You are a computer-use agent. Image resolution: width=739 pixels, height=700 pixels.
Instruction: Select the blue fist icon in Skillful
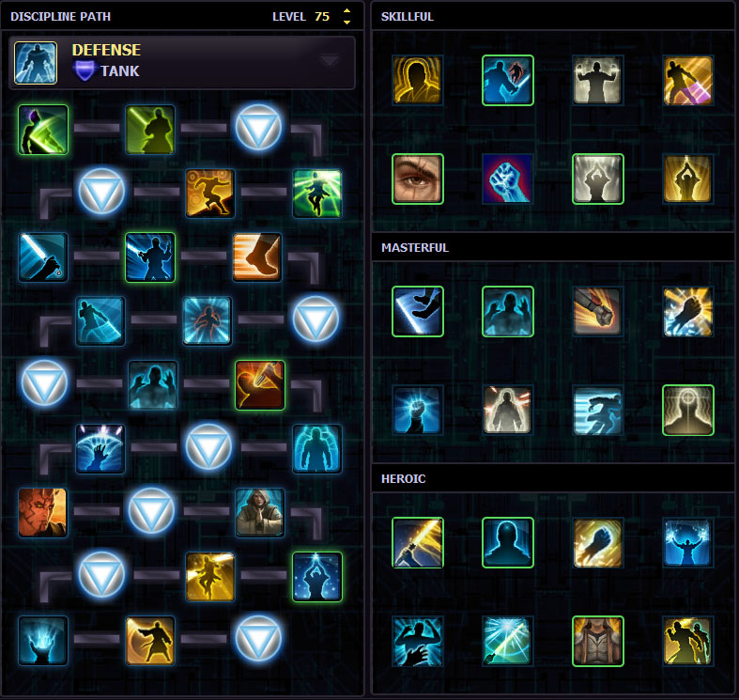pos(508,179)
